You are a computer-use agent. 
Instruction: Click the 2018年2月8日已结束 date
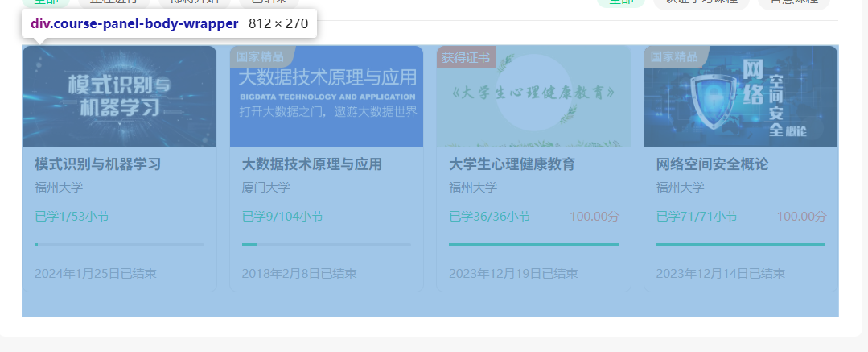click(299, 273)
